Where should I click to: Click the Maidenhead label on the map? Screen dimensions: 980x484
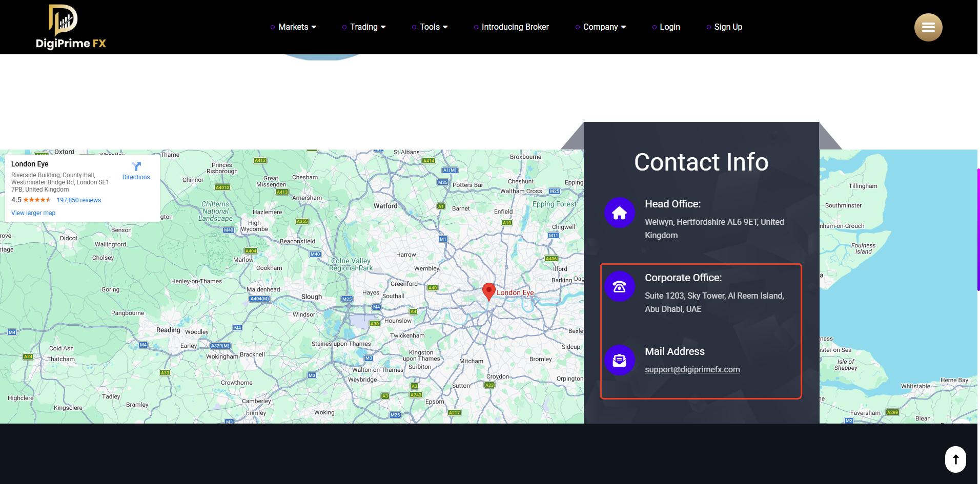[263, 289]
